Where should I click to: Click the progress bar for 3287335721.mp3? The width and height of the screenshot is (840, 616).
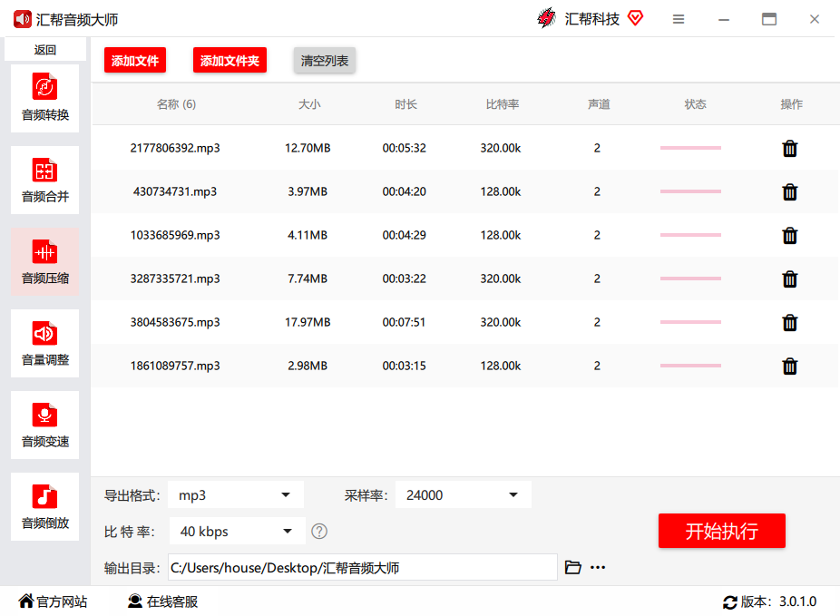pyautogui.click(x=690, y=279)
